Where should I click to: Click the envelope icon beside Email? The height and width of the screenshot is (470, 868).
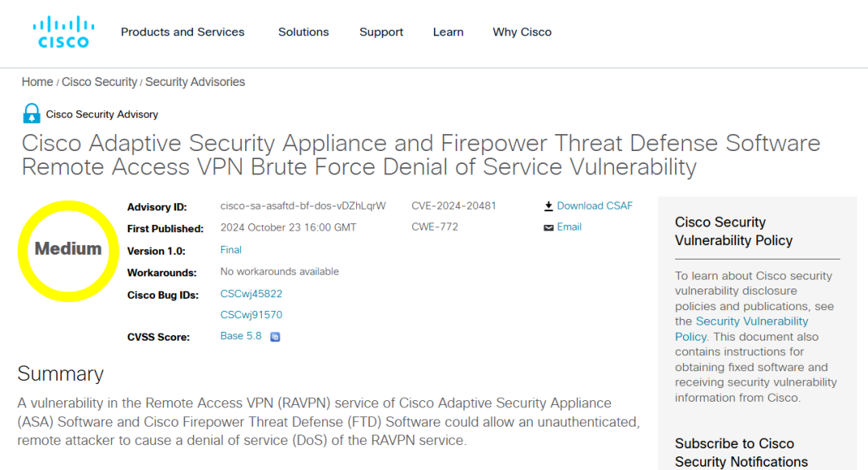(549, 227)
